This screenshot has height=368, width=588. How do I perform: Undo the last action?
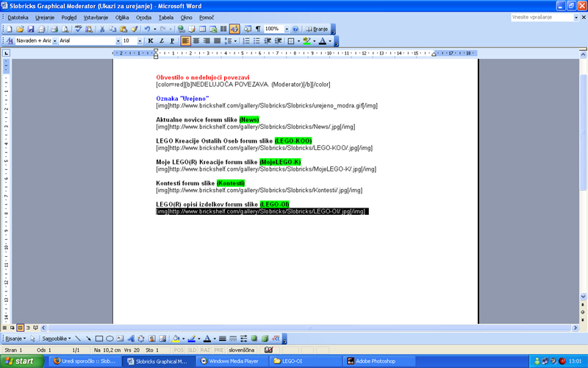tap(148, 29)
